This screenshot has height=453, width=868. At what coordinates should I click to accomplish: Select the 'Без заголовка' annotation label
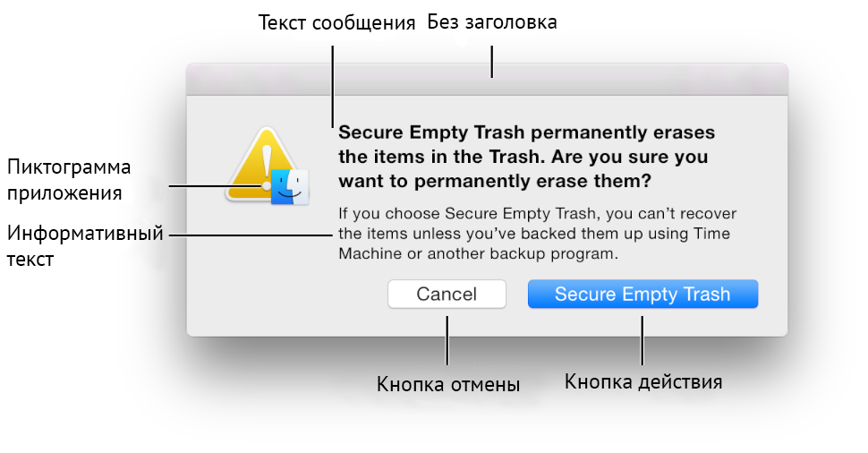(x=491, y=22)
